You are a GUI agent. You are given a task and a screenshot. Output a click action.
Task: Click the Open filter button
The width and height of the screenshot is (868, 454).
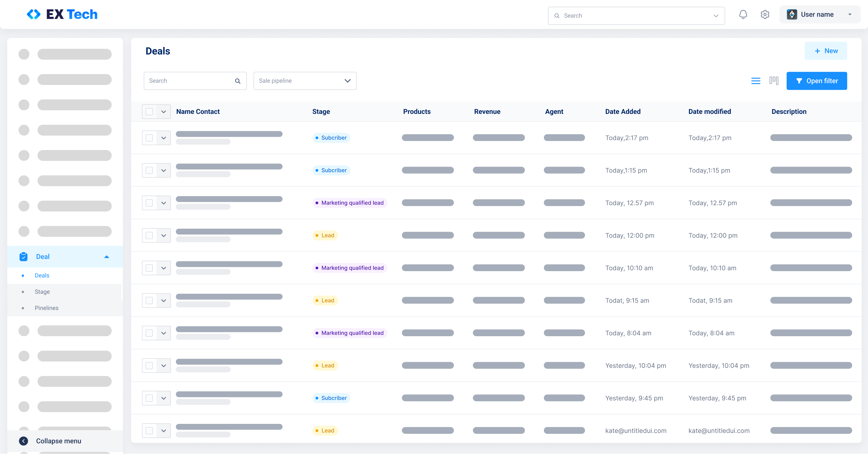816,81
